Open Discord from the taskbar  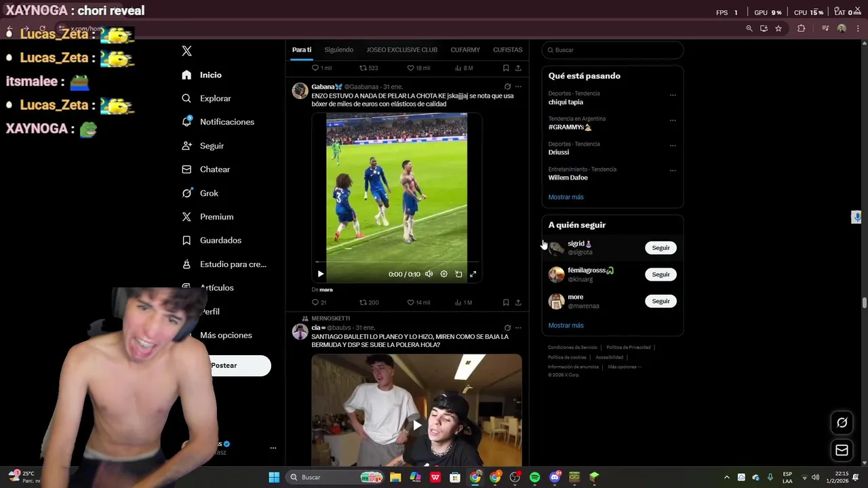pos(555,477)
